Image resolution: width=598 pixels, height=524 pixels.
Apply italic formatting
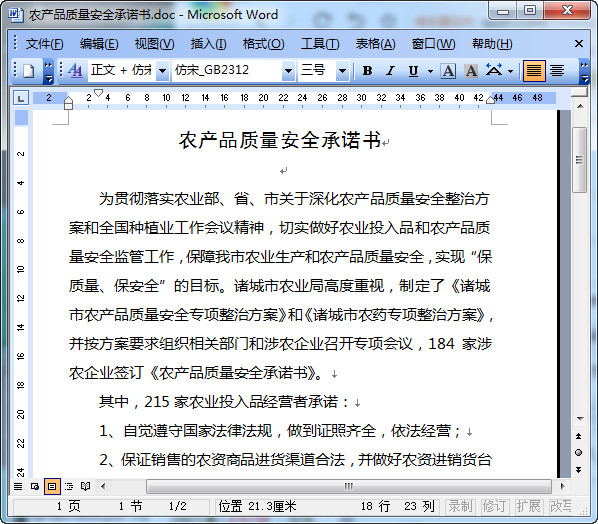pos(390,71)
